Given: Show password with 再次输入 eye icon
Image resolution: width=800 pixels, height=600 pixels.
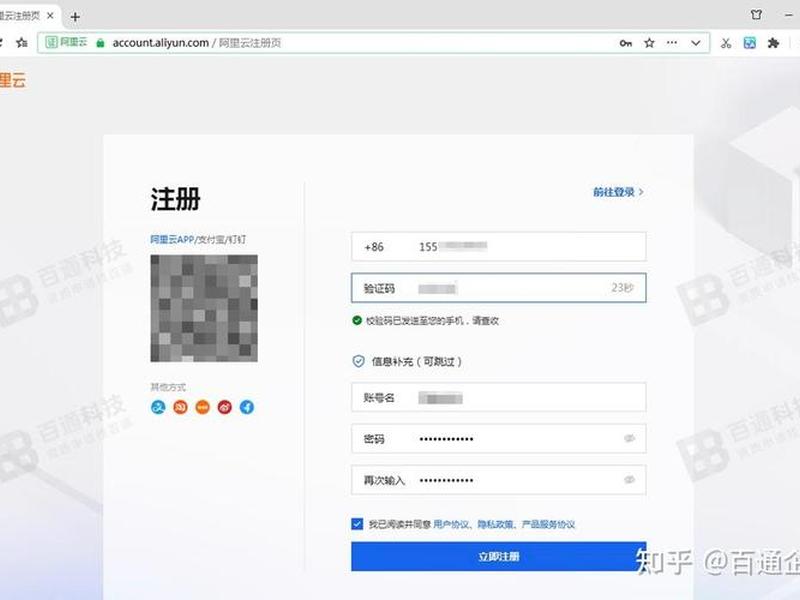Looking at the screenshot, I should [x=630, y=480].
